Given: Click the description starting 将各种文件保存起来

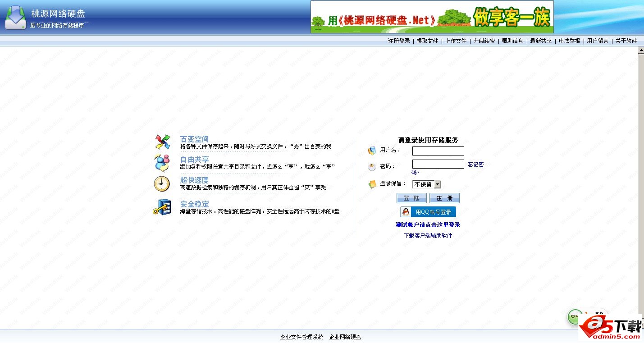Looking at the screenshot, I should point(256,146).
